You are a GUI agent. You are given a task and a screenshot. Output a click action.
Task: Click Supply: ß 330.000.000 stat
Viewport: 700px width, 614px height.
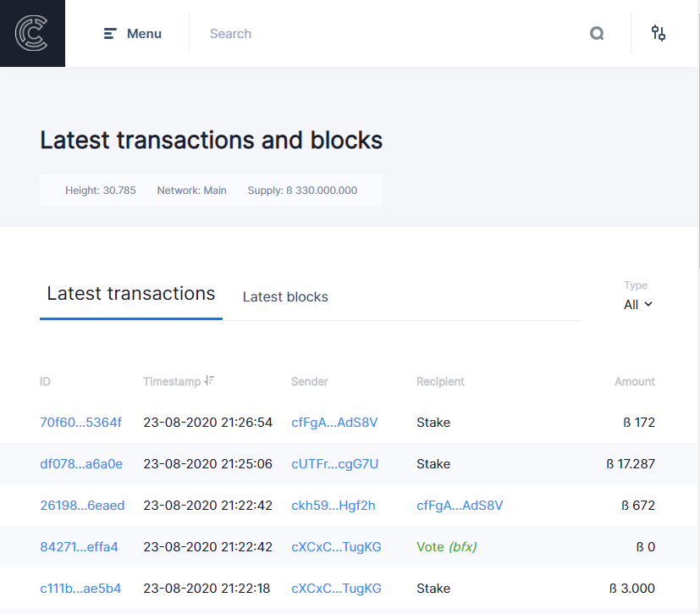point(302,191)
